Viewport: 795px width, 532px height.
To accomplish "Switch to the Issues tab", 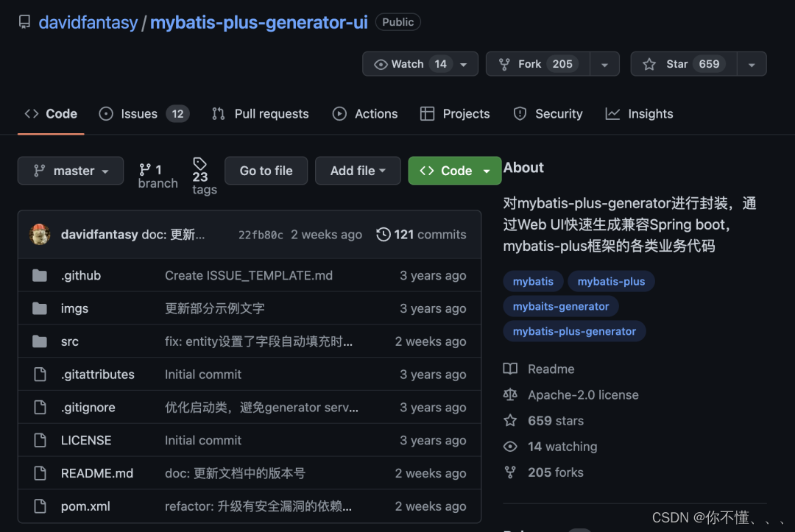I will click(138, 113).
